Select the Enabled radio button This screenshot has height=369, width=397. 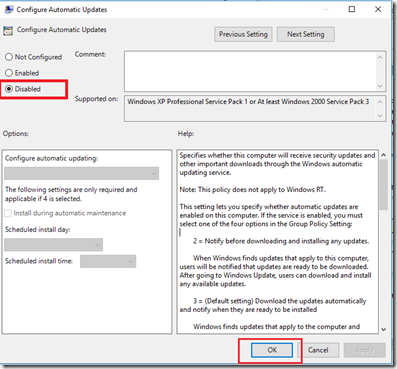tap(9, 73)
